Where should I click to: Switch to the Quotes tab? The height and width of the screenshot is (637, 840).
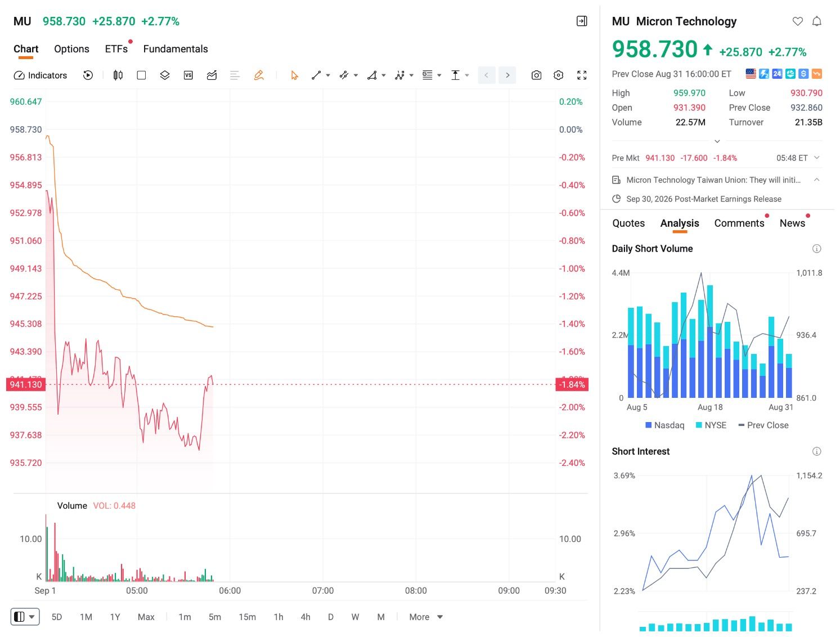[628, 223]
